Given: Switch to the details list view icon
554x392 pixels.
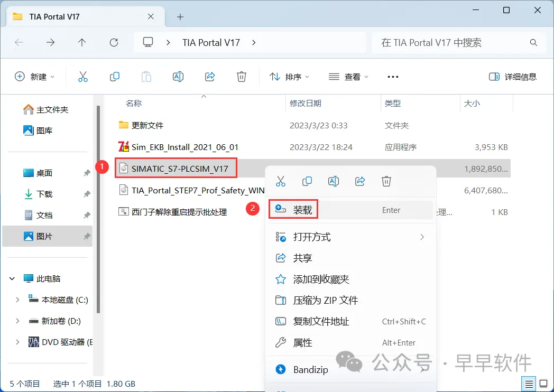Looking at the screenshot, I should coord(529,384).
